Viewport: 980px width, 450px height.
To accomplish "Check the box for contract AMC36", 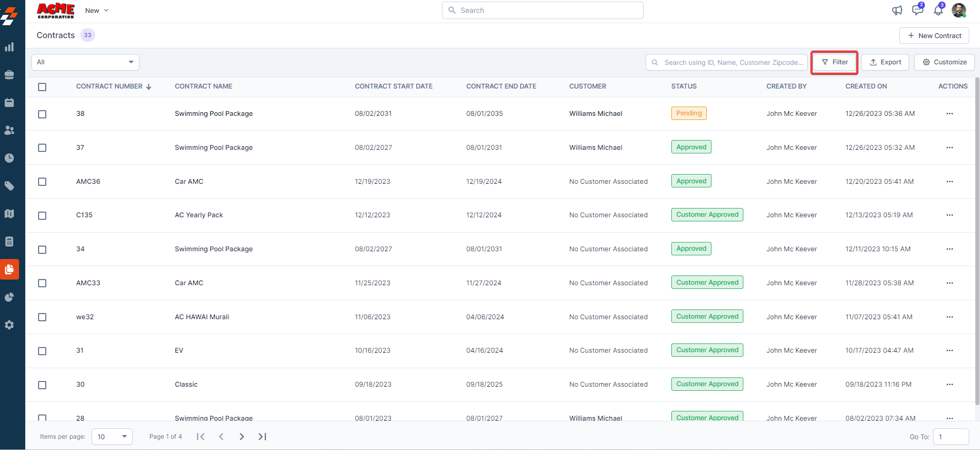I will [x=42, y=182].
